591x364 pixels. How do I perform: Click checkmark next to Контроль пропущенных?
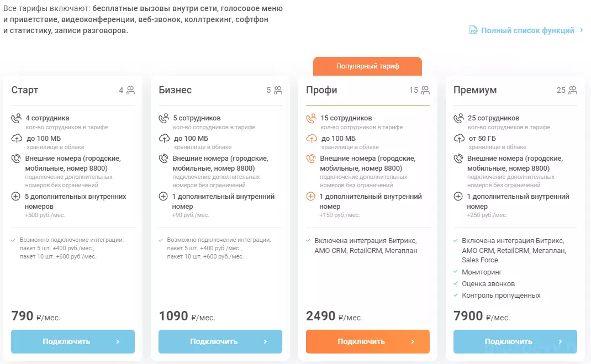[456, 295]
